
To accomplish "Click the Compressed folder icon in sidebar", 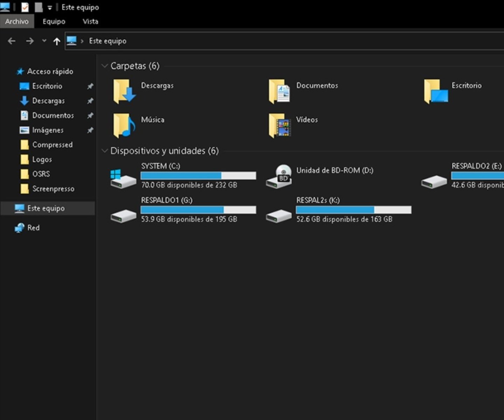I will [24, 145].
